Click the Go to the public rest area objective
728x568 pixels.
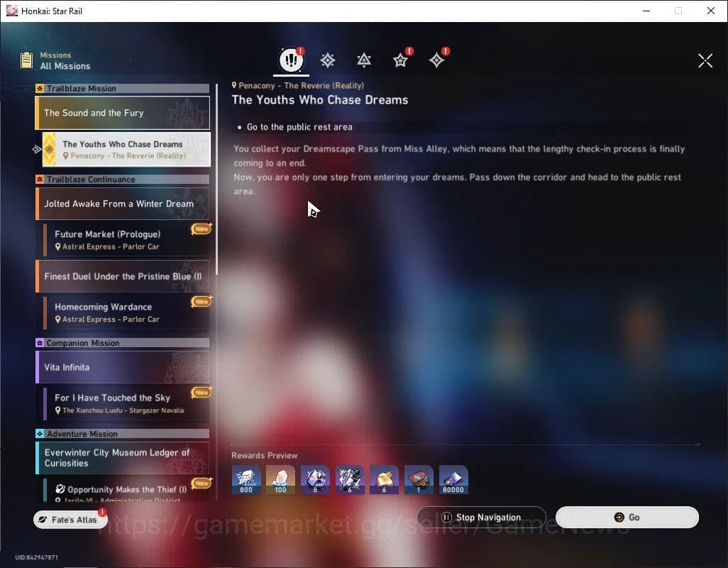[299, 127]
